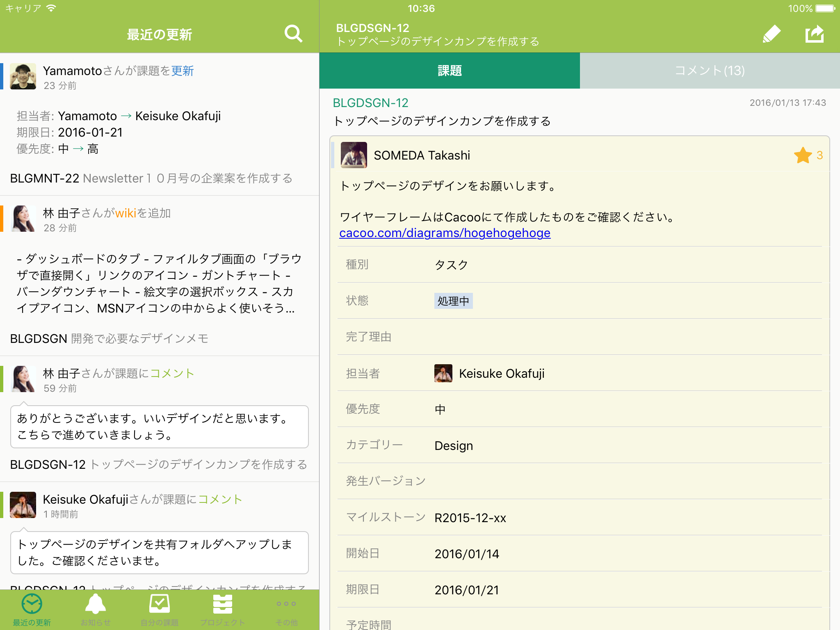Select 種別 row value タスク

(x=451, y=265)
